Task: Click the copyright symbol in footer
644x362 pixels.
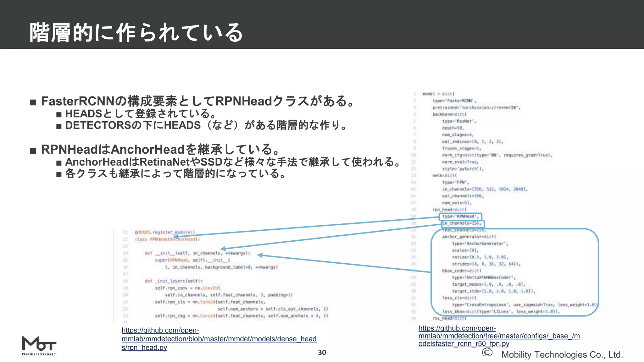Action: (x=487, y=353)
